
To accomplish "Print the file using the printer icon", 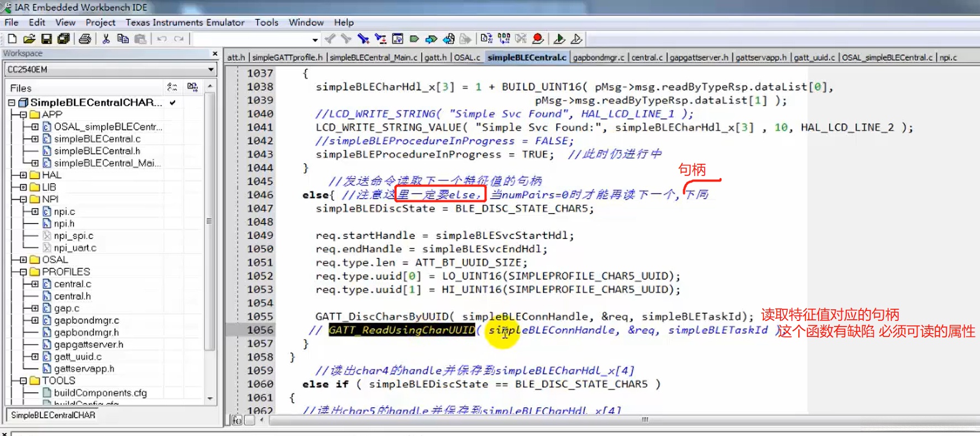I will [85, 39].
